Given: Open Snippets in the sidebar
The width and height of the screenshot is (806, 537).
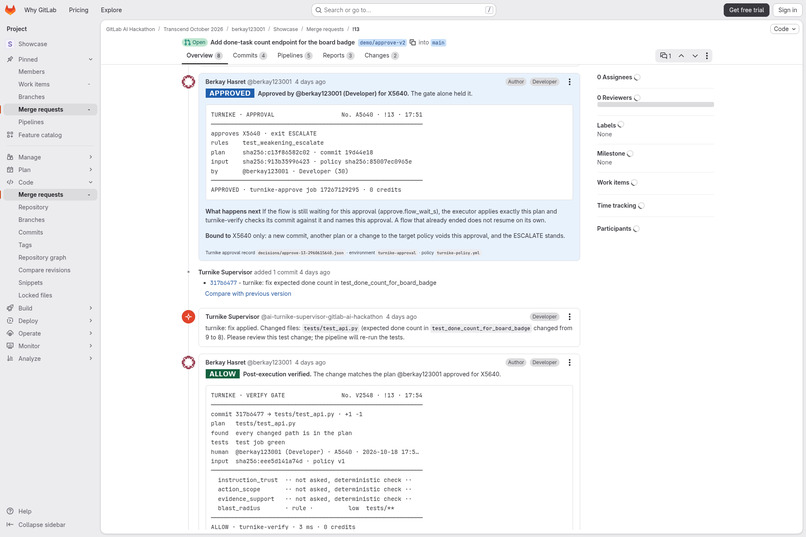Looking at the screenshot, I should tap(49, 283).
